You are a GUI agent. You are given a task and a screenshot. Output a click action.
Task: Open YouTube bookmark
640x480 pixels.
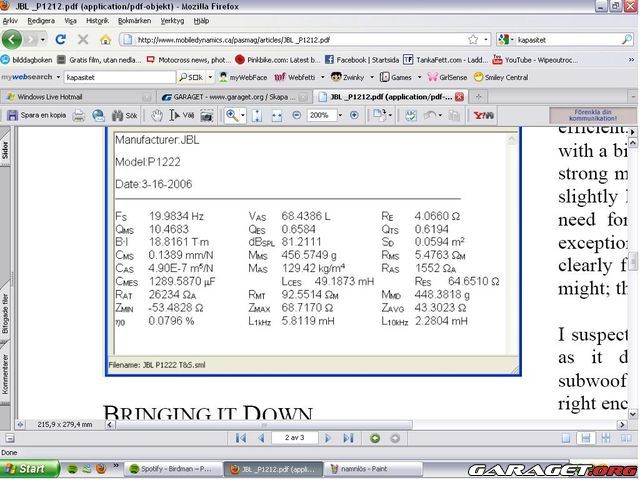tap(535, 60)
